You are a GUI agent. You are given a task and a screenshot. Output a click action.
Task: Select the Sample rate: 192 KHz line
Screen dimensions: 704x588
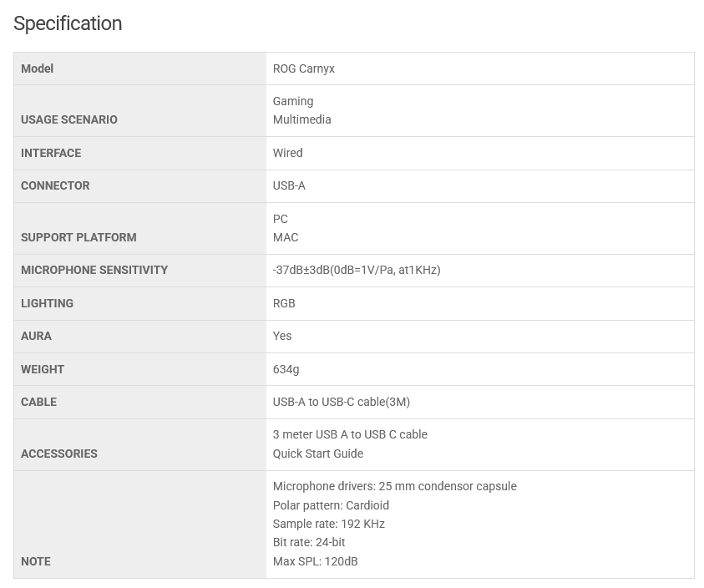pos(329,524)
